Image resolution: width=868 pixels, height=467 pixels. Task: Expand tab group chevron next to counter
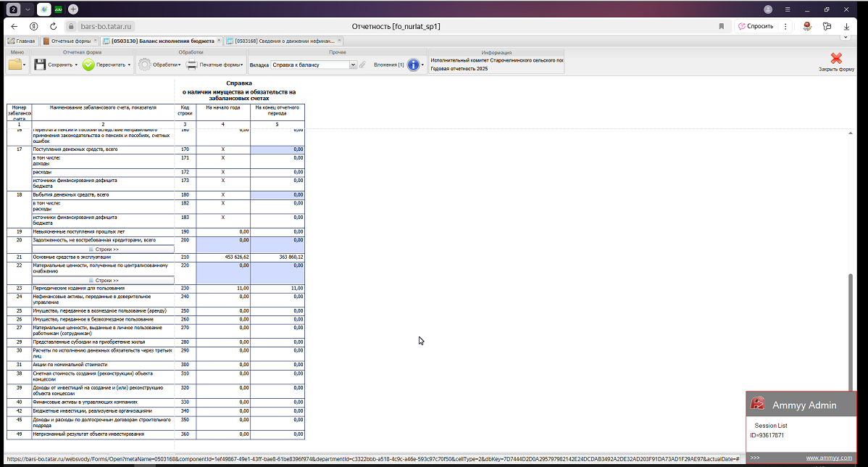[27, 9]
